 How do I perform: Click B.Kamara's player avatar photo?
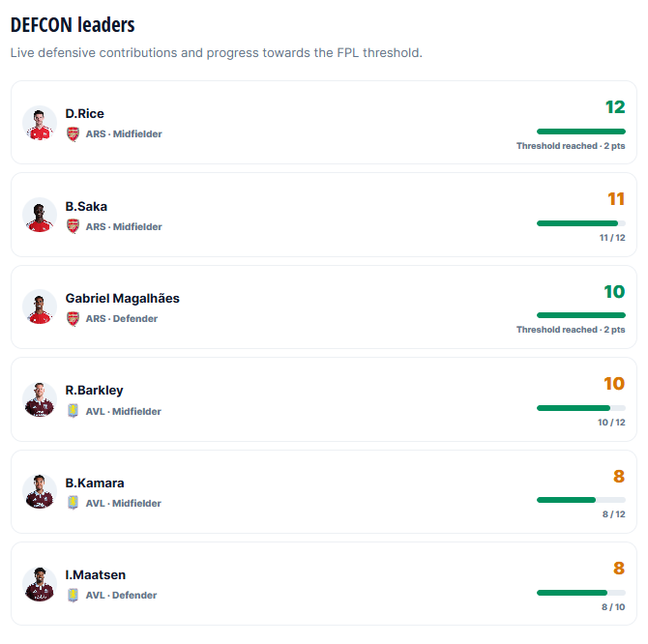pos(40,491)
